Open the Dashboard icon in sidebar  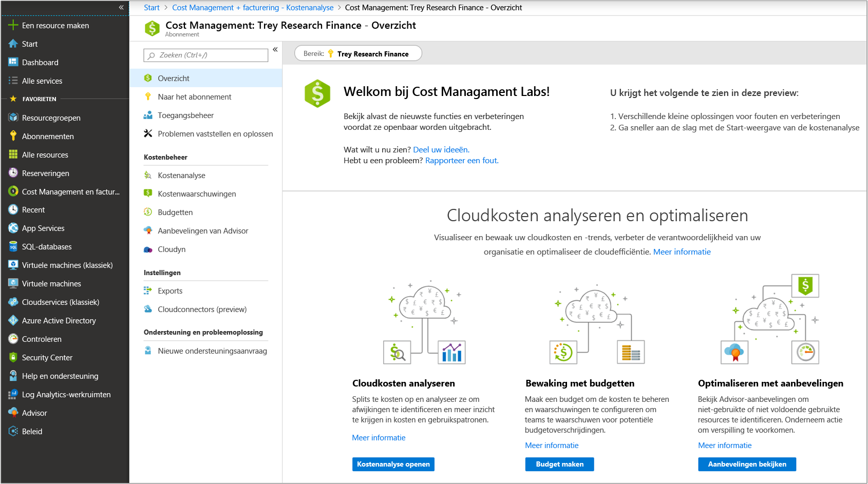[x=13, y=62]
